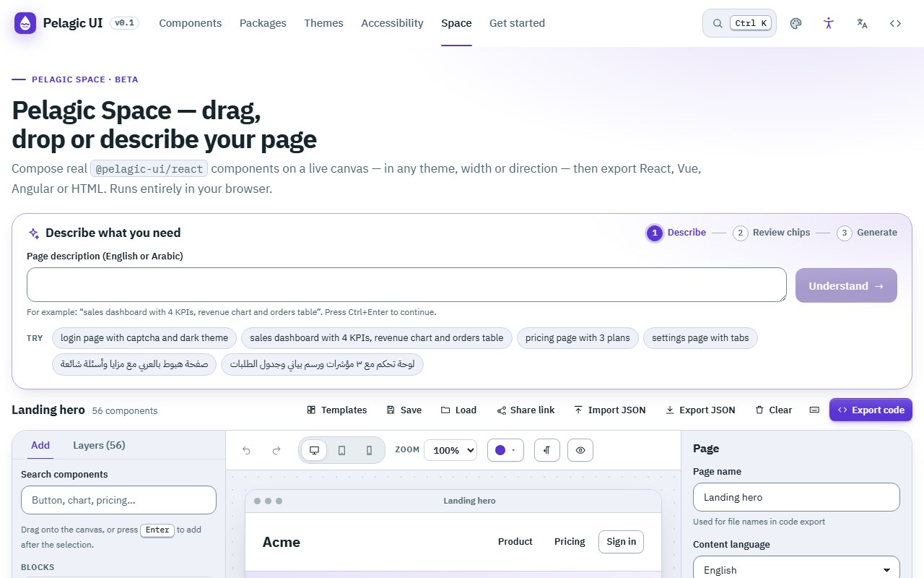Edit the Page name field

coord(796,497)
